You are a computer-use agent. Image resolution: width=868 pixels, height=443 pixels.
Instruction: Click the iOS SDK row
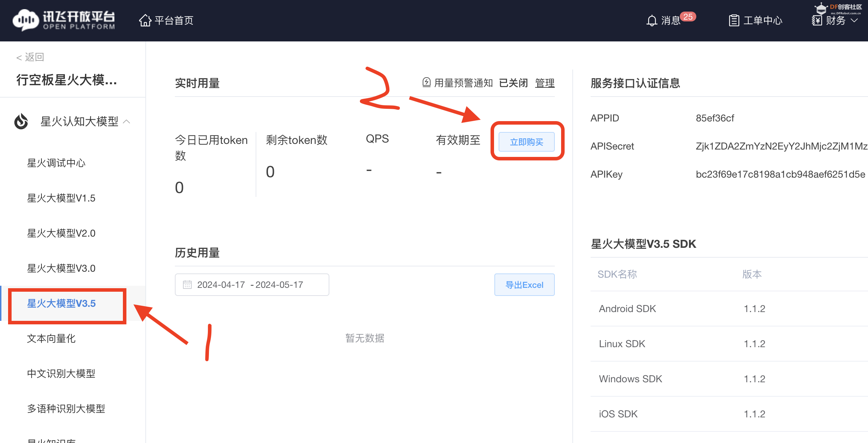(x=729, y=414)
